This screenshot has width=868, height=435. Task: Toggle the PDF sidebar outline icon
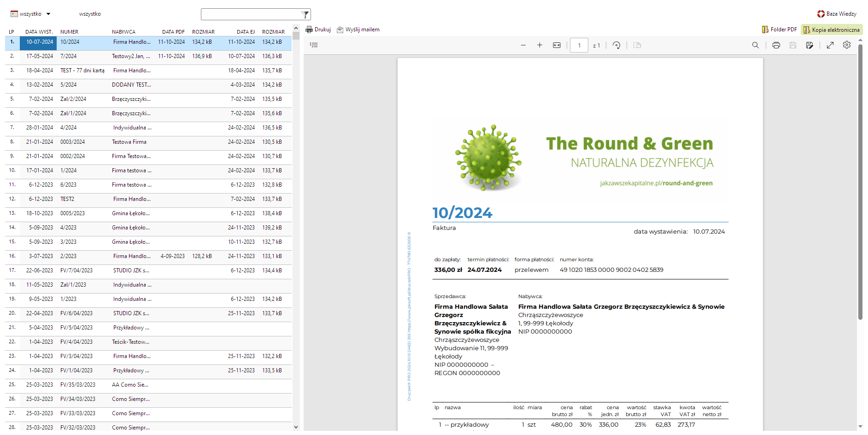tap(314, 45)
